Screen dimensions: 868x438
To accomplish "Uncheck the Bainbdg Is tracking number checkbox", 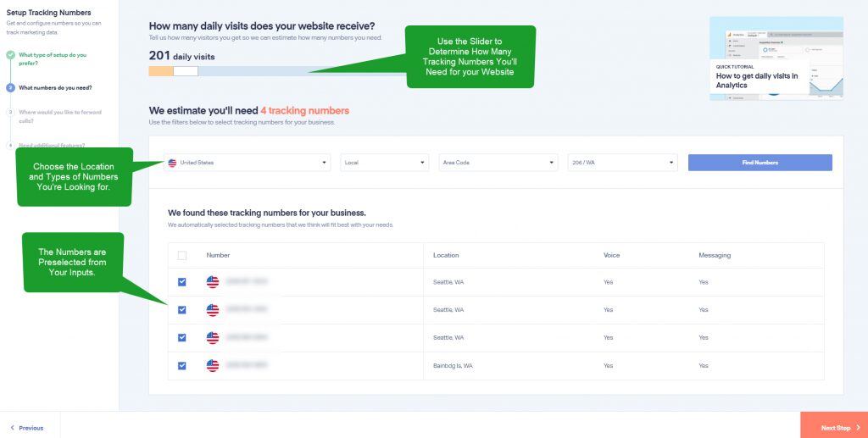I will [182, 365].
